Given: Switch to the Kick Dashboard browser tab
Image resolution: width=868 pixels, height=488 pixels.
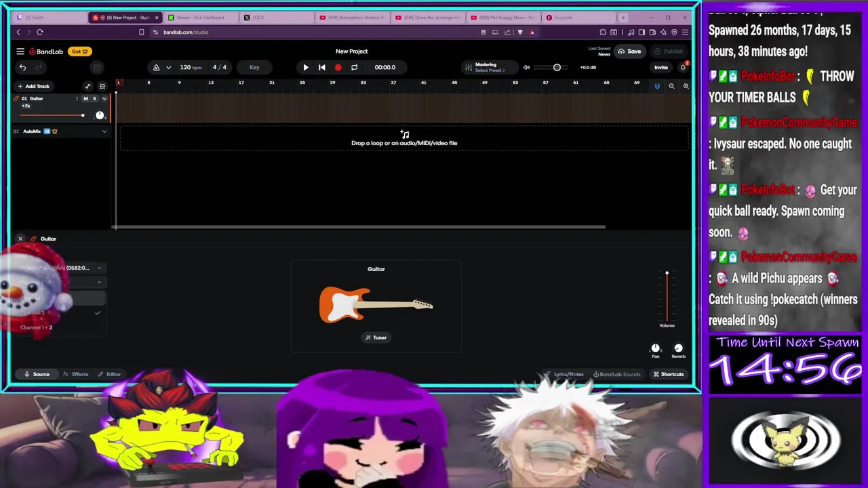Looking at the screenshot, I should pyautogui.click(x=200, y=18).
